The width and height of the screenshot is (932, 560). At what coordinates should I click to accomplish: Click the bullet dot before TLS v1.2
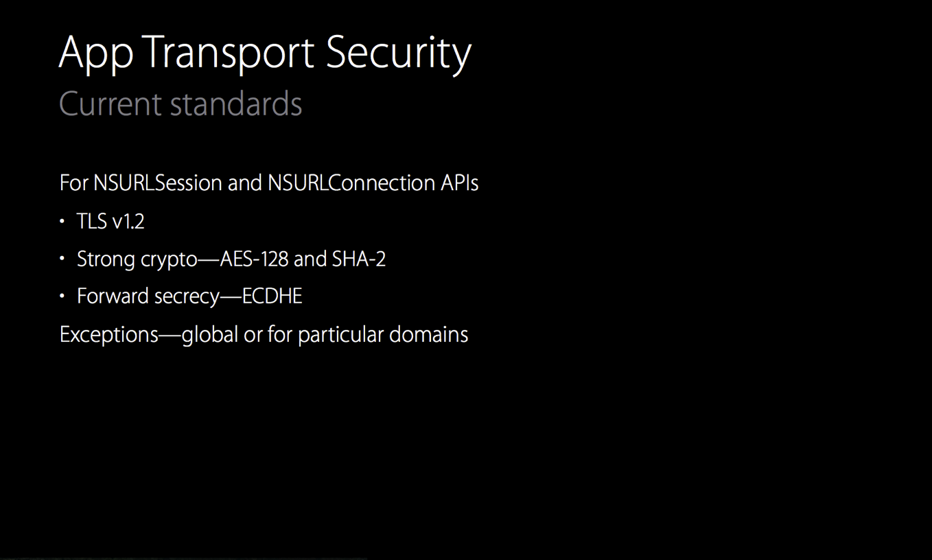tap(62, 221)
